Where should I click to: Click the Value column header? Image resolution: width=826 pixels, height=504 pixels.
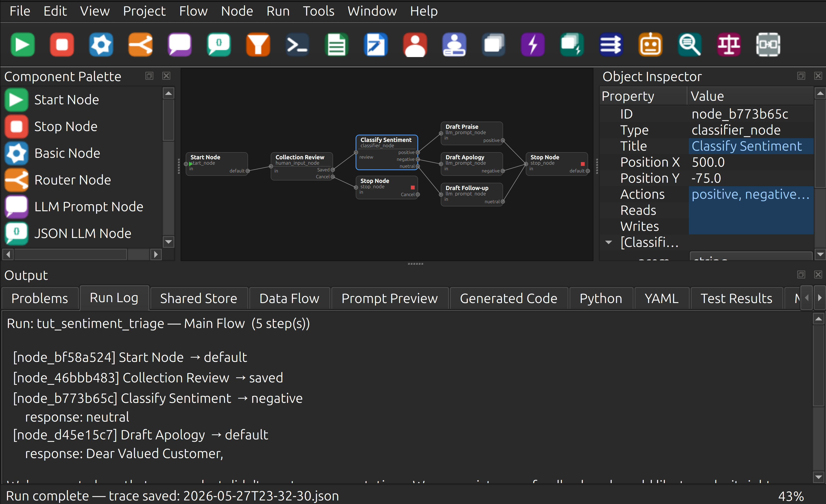[750, 96]
